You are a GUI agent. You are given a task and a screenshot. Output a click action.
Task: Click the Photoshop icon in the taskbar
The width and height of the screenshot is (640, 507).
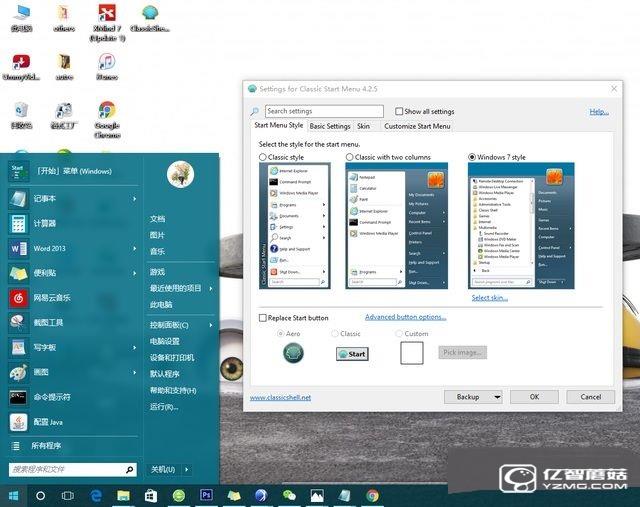(x=206, y=495)
